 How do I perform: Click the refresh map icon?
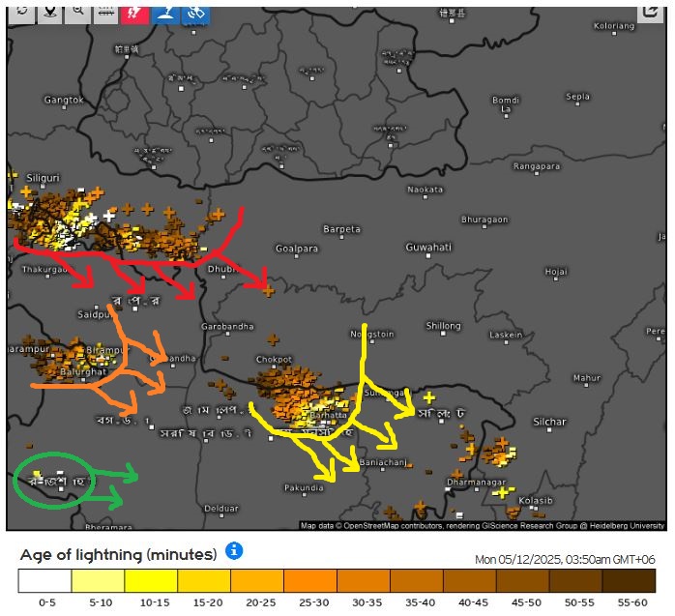click(x=21, y=11)
